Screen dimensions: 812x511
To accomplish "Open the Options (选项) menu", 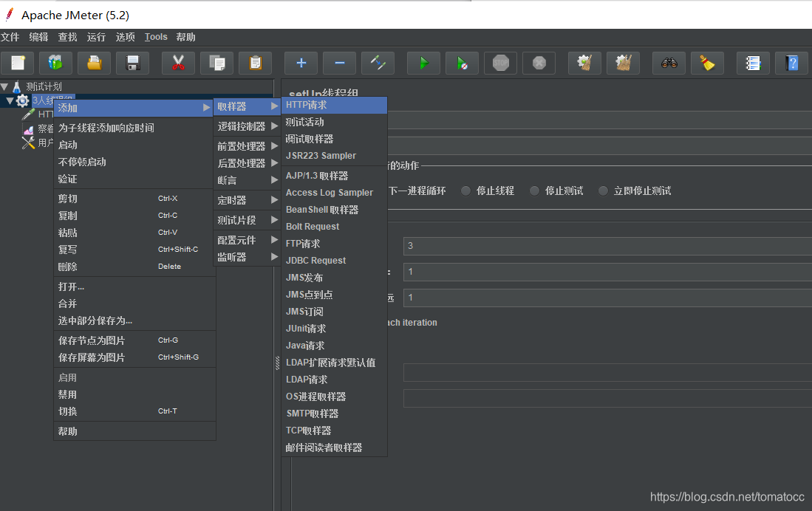I will pyautogui.click(x=126, y=37).
